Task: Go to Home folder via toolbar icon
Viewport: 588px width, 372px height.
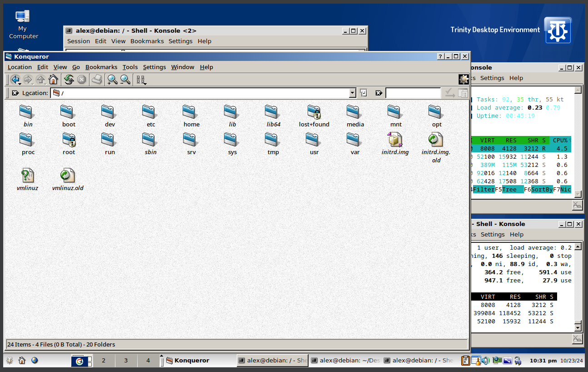Action: pos(53,80)
